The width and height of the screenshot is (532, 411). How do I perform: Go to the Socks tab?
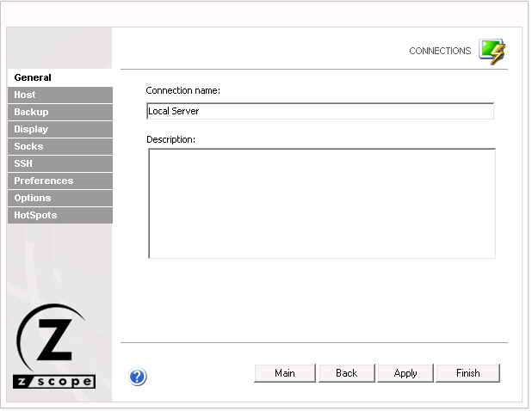point(60,146)
